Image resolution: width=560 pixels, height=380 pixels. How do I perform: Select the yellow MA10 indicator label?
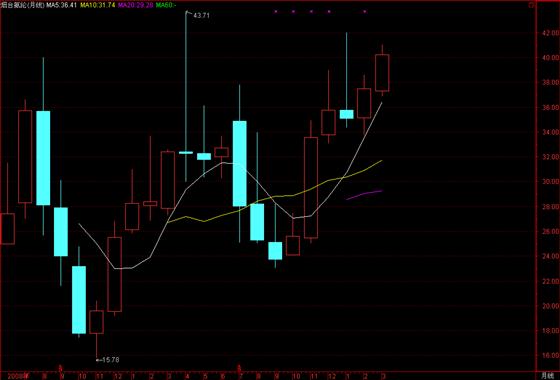coord(98,5)
